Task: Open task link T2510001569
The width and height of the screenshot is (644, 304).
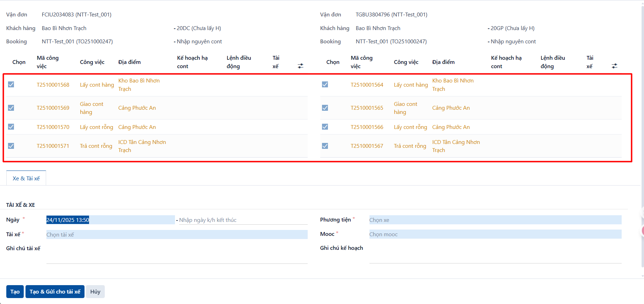Action: coord(53,108)
